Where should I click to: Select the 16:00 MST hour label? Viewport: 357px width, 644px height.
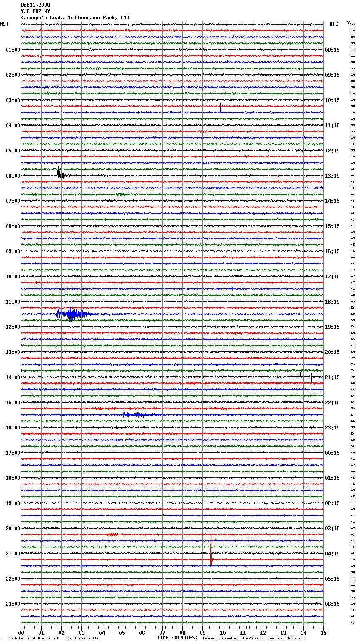pos(13,428)
